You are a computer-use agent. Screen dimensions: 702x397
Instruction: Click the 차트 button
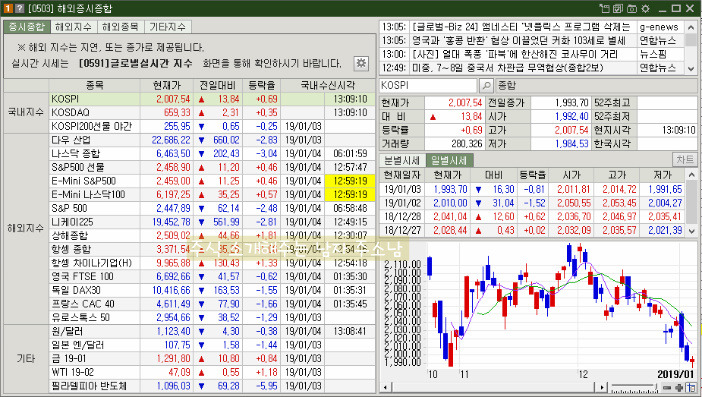tap(685, 159)
